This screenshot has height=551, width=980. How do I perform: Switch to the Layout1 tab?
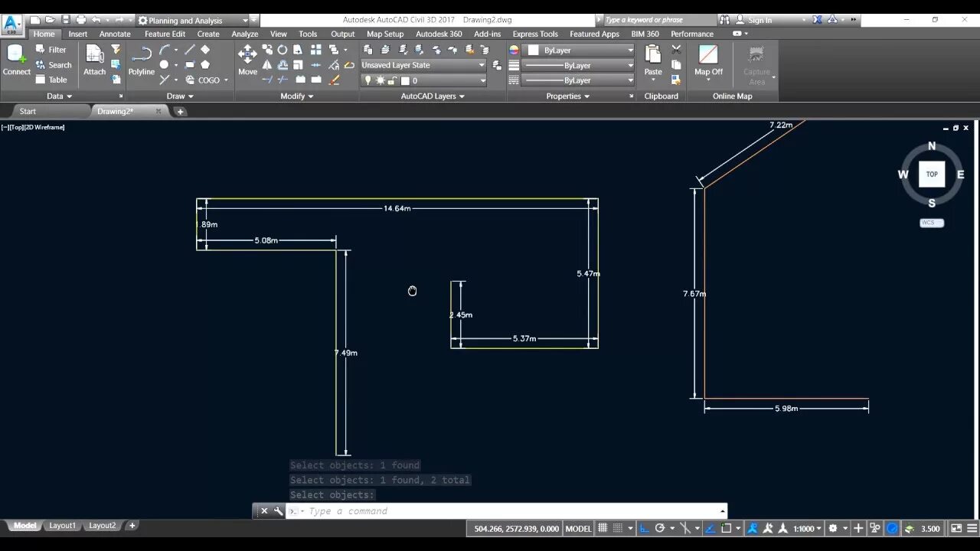(63, 526)
